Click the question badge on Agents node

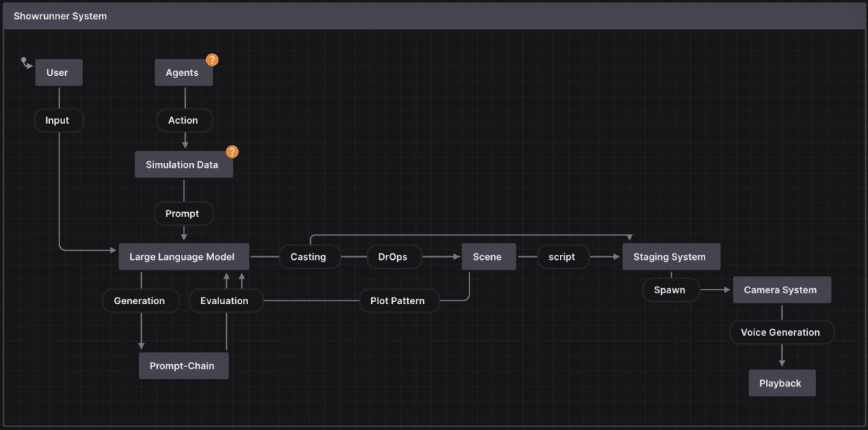[x=212, y=60]
